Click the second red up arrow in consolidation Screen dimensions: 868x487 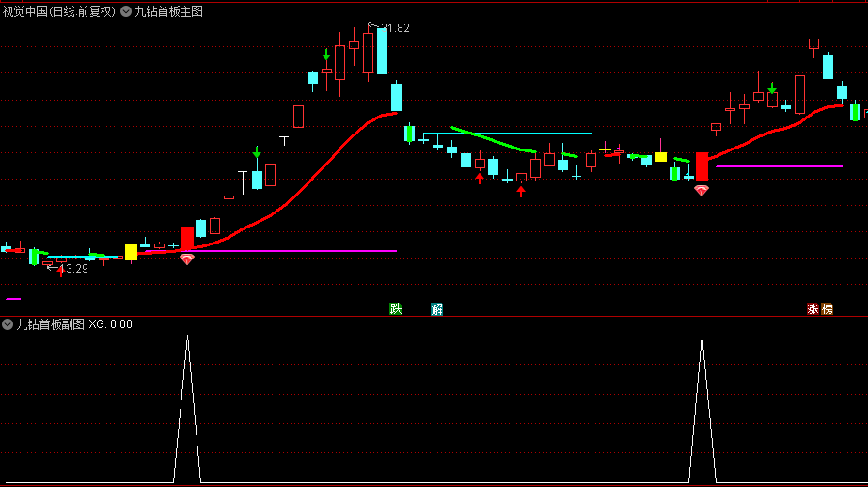[521, 192]
